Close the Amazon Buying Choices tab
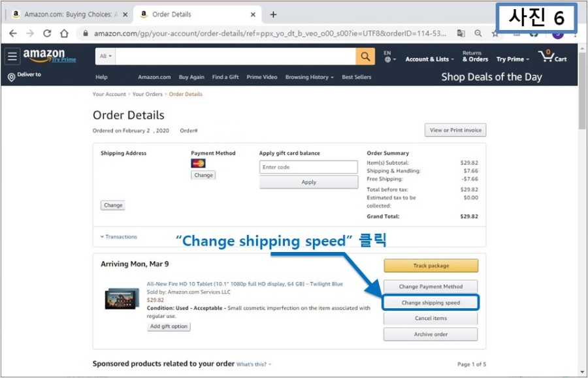Viewport: 588px width, 378px height. pyautogui.click(x=125, y=14)
